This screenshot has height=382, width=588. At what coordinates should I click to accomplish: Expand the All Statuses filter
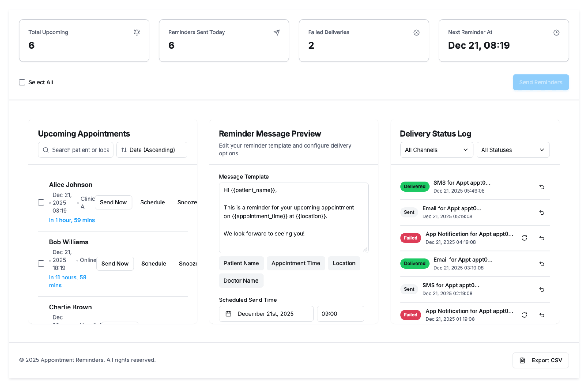coord(513,150)
